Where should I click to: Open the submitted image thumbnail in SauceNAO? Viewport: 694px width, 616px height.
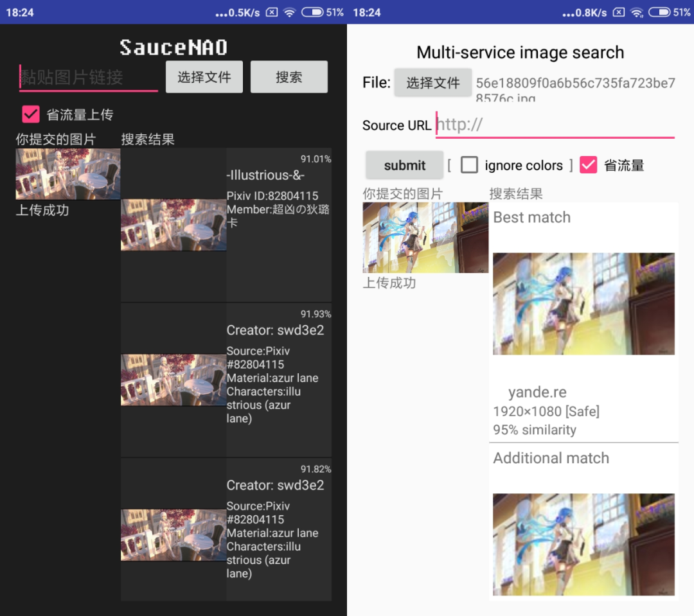(68, 174)
